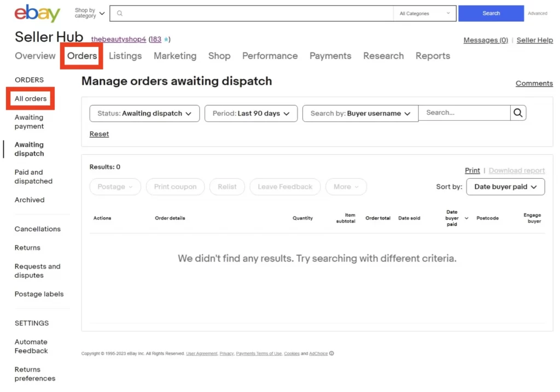
Task: Focus the buyer username Search... field
Action: pos(464,113)
